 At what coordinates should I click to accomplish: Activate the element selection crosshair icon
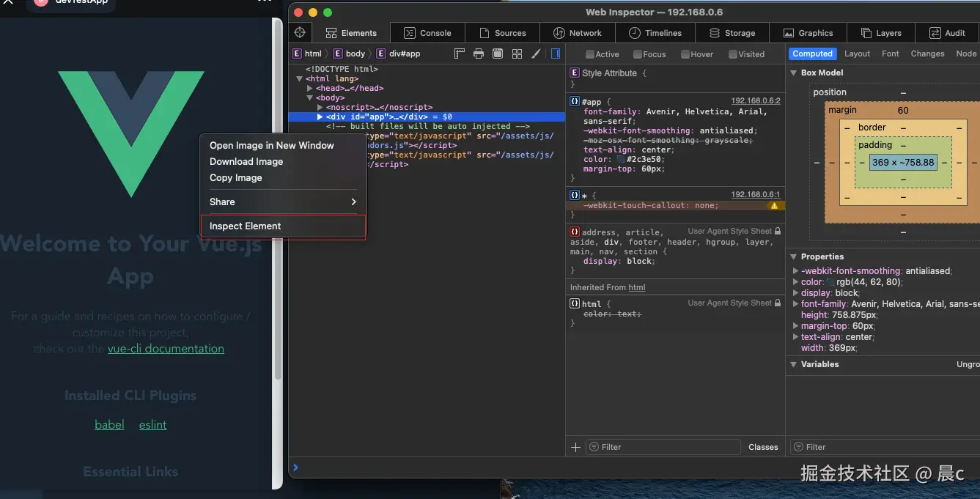pos(300,33)
